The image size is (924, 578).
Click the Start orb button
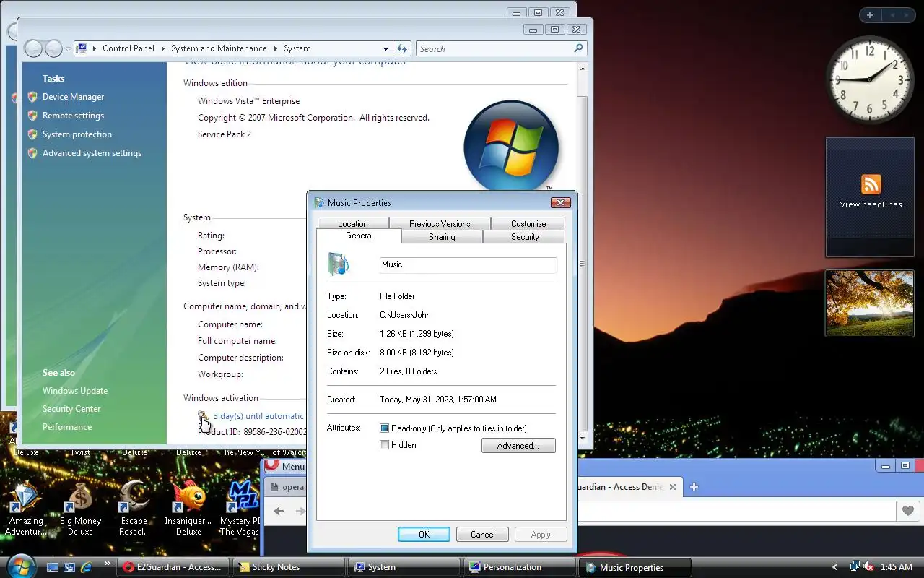click(x=20, y=566)
